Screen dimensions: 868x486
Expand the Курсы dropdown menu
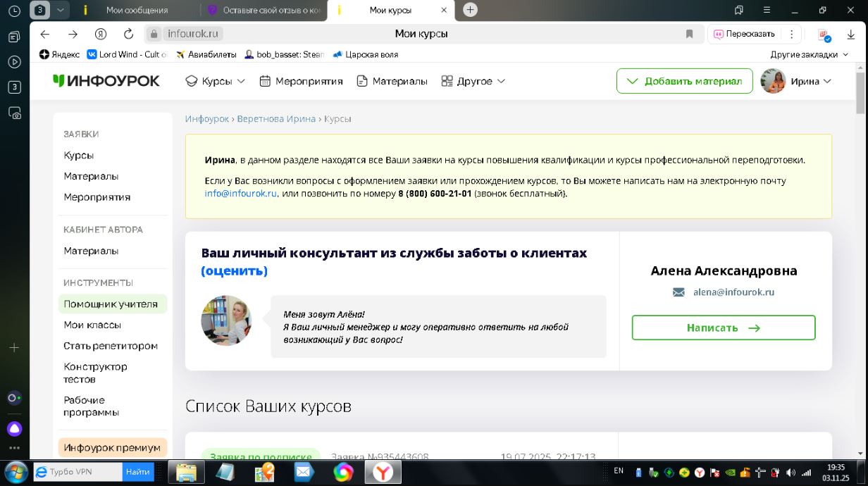point(216,81)
